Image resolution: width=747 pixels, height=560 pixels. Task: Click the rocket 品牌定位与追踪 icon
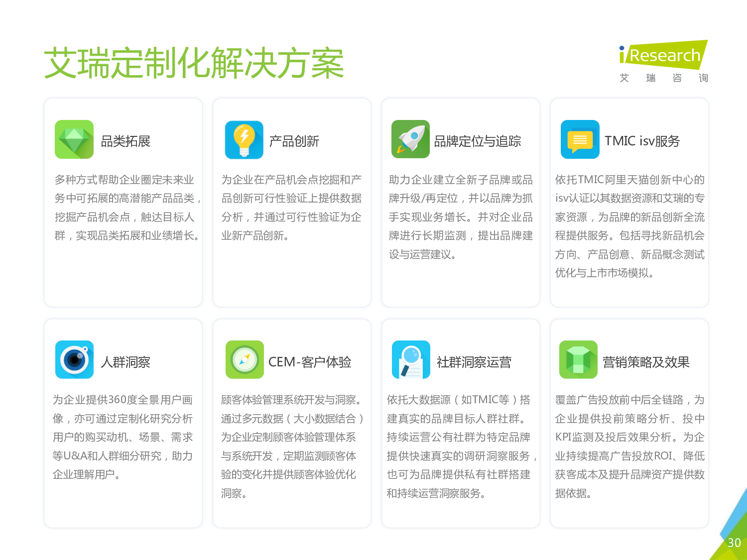tap(410, 139)
